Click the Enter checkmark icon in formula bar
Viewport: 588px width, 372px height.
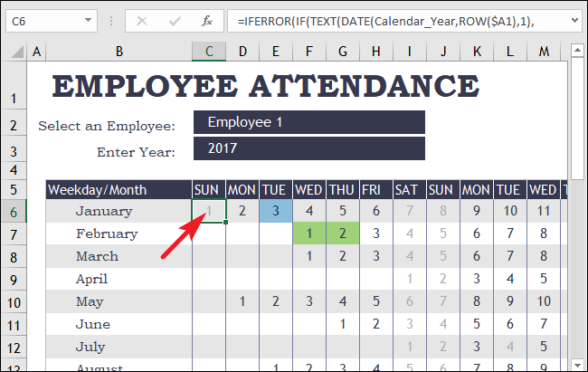pyautogui.click(x=175, y=21)
